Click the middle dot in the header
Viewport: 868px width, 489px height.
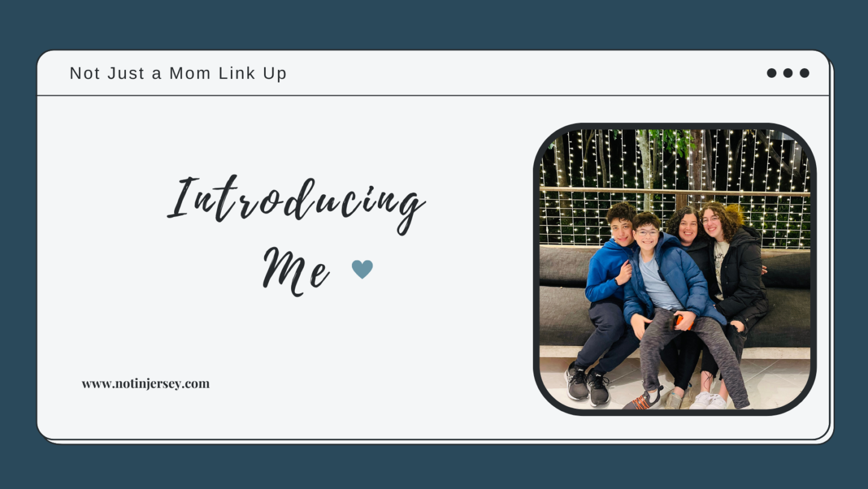point(788,73)
